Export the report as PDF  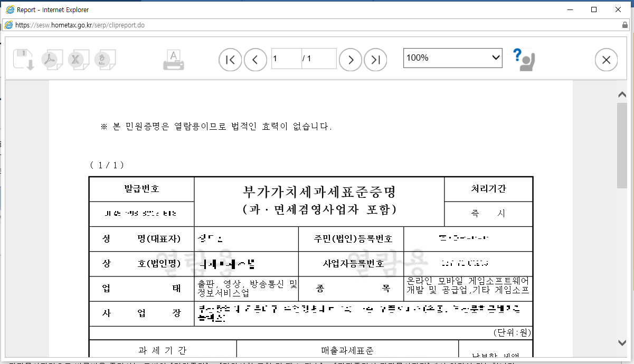53,60
